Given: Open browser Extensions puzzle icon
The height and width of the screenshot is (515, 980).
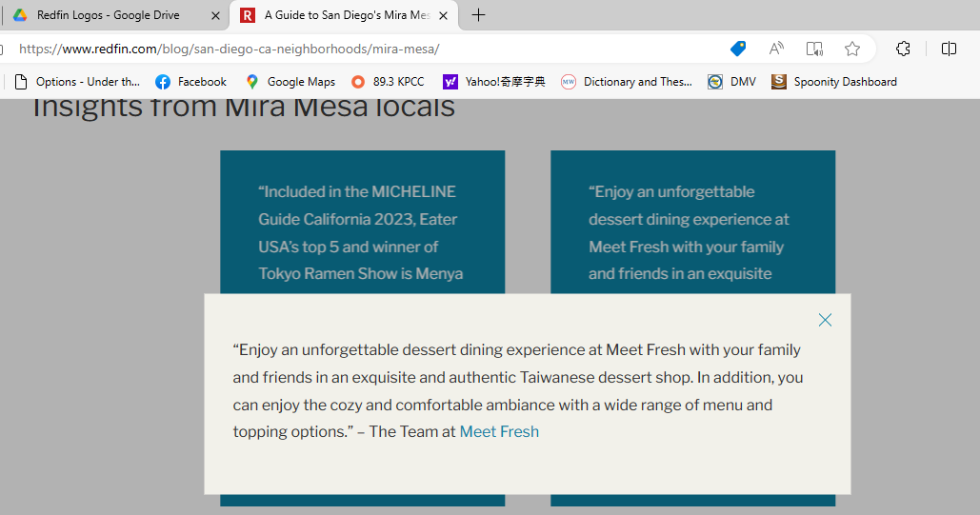Looking at the screenshot, I should coord(903,49).
